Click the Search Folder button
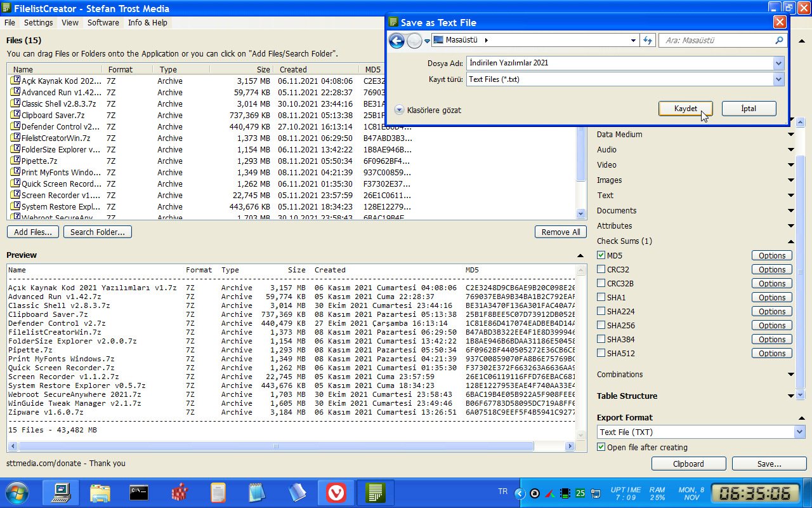This screenshot has height=508, width=812. click(x=98, y=232)
